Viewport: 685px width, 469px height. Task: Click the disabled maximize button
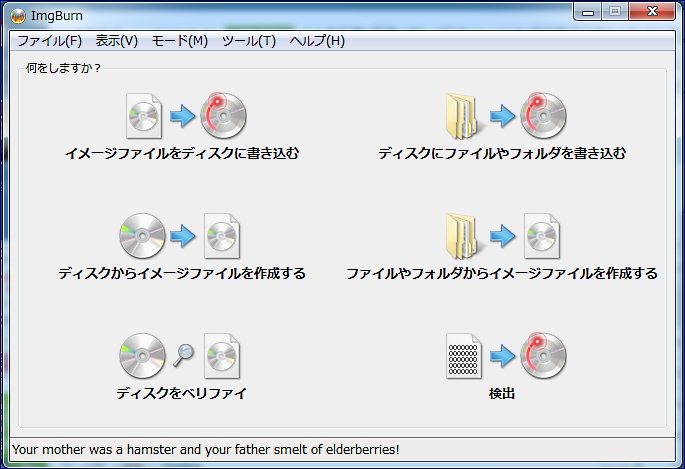(615, 12)
